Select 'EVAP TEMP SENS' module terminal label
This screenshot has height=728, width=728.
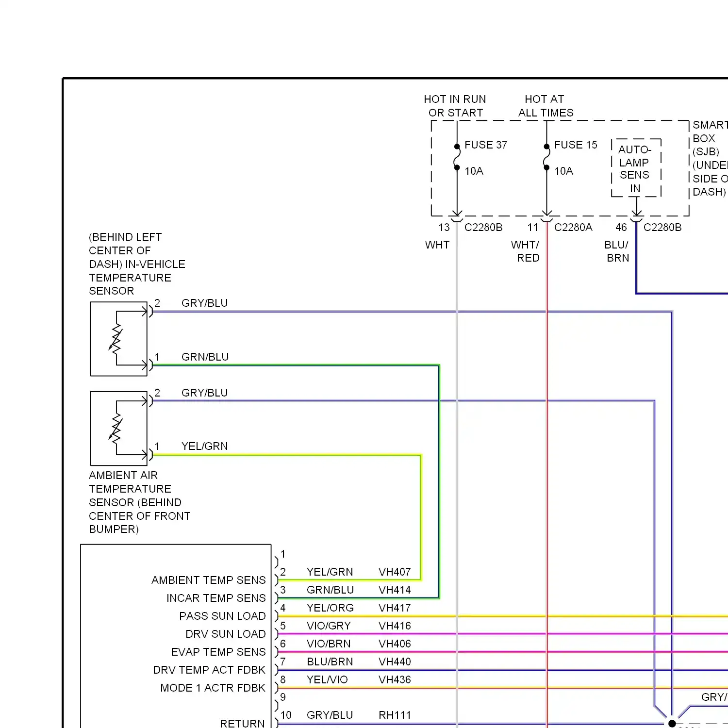coord(218,652)
